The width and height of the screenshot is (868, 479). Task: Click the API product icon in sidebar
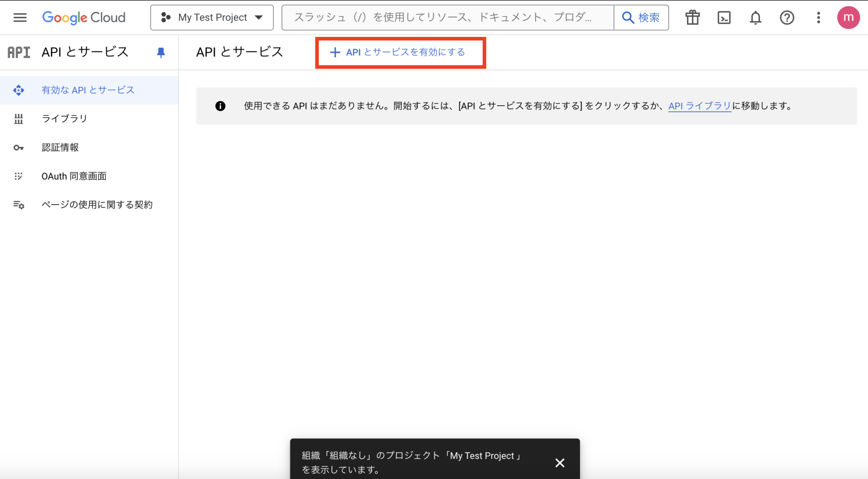19,52
